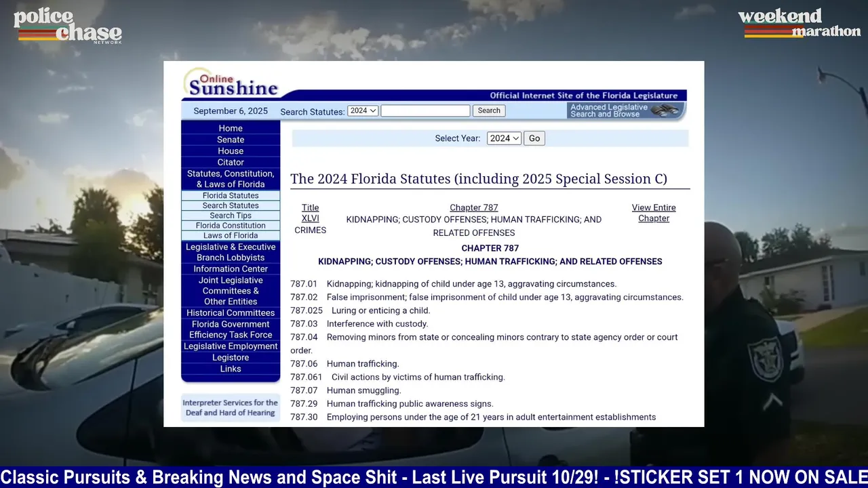Image resolution: width=868 pixels, height=488 pixels.
Task: Open Legislative & Executive Branch Lobbyists
Action: [231, 252]
